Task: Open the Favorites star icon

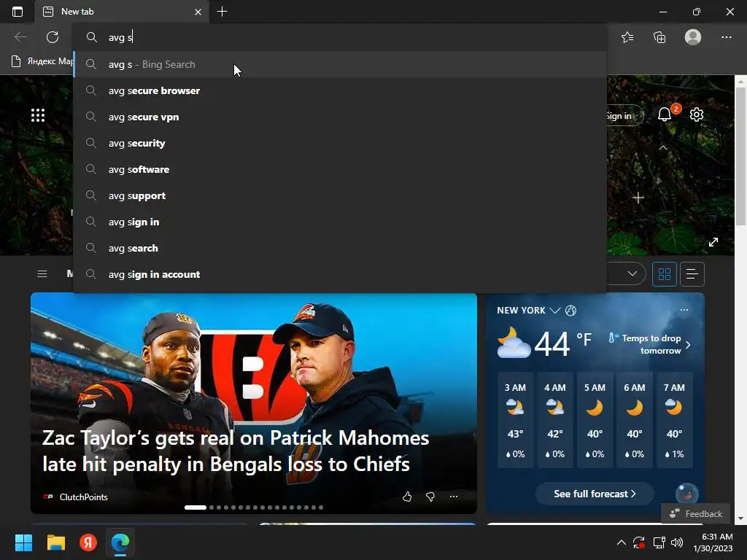Action: [627, 37]
